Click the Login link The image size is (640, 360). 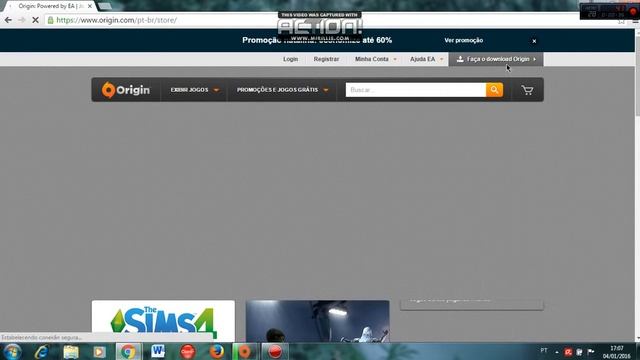pyautogui.click(x=291, y=59)
